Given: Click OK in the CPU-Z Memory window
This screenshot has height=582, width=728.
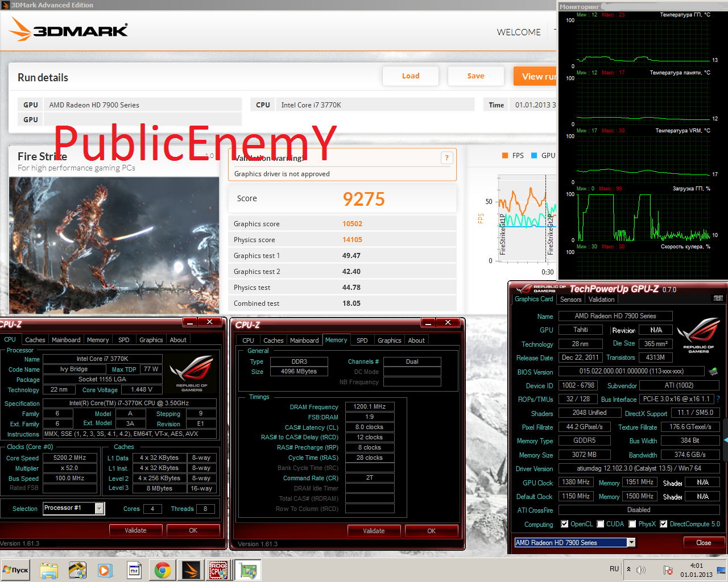Looking at the screenshot, I should pos(432,531).
